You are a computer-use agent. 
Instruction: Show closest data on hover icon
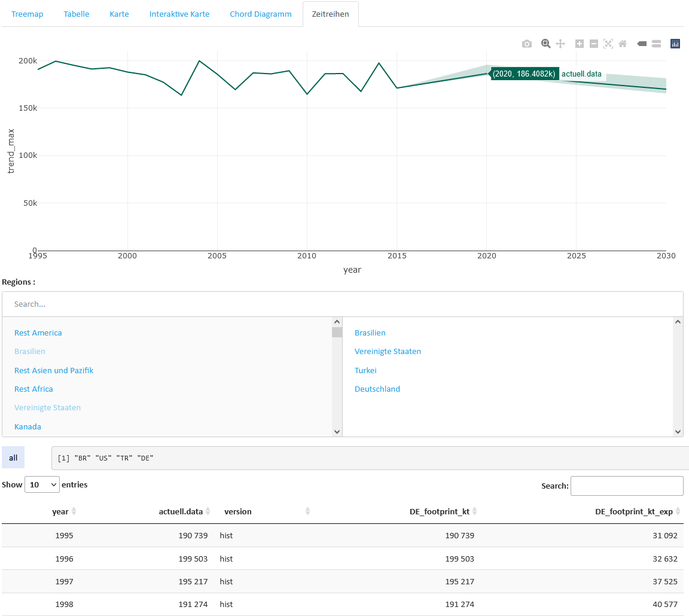[642, 44]
